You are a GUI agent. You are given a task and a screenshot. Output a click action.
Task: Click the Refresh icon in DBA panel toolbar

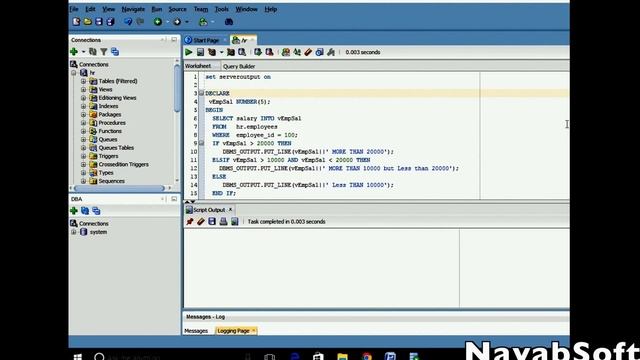coord(85,211)
